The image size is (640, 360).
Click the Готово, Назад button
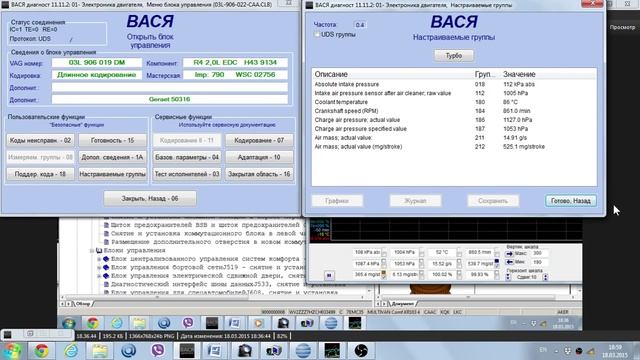click(570, 201)
